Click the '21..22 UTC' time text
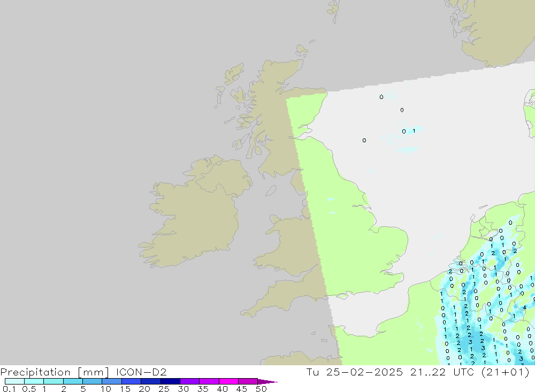 [x=442, y=372]
